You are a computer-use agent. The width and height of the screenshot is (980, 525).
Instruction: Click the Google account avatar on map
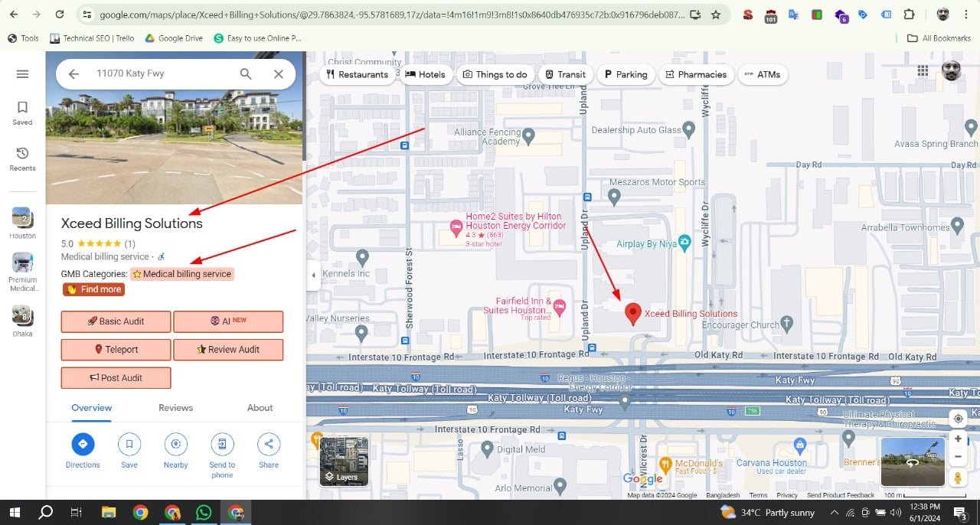(x=951, y=70)
